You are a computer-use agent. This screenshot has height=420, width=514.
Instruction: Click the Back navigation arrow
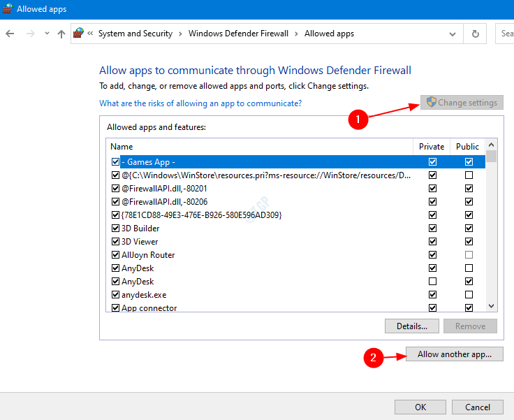coord(10,34)
